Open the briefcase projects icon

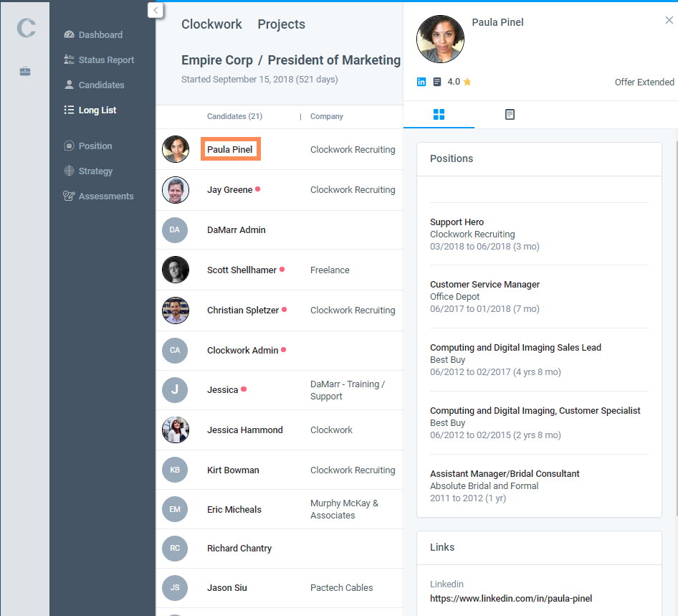pyautogui.click(x=25, y=72)
